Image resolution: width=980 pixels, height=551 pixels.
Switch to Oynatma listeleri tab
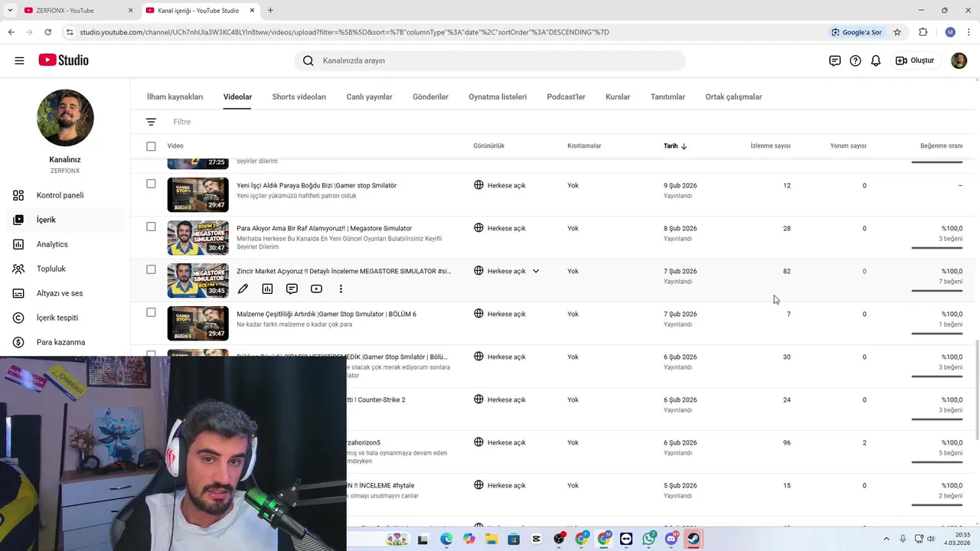(x=498, y=96)
